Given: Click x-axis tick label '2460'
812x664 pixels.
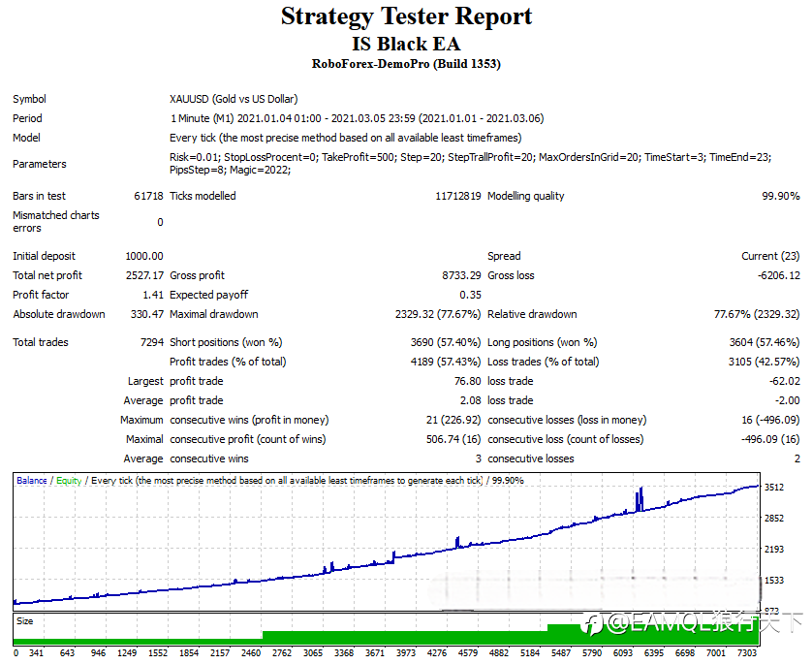Looking at the screenshot, I should (251, 653).
